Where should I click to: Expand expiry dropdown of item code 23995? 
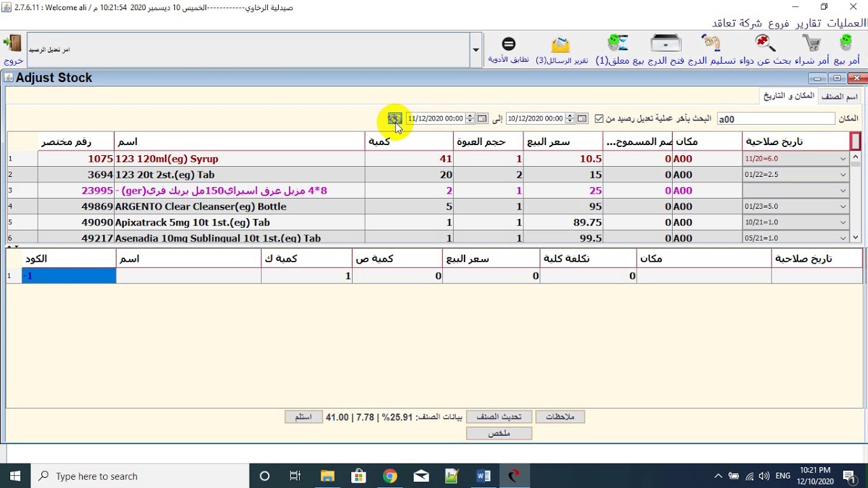click(x=843, y=190)
